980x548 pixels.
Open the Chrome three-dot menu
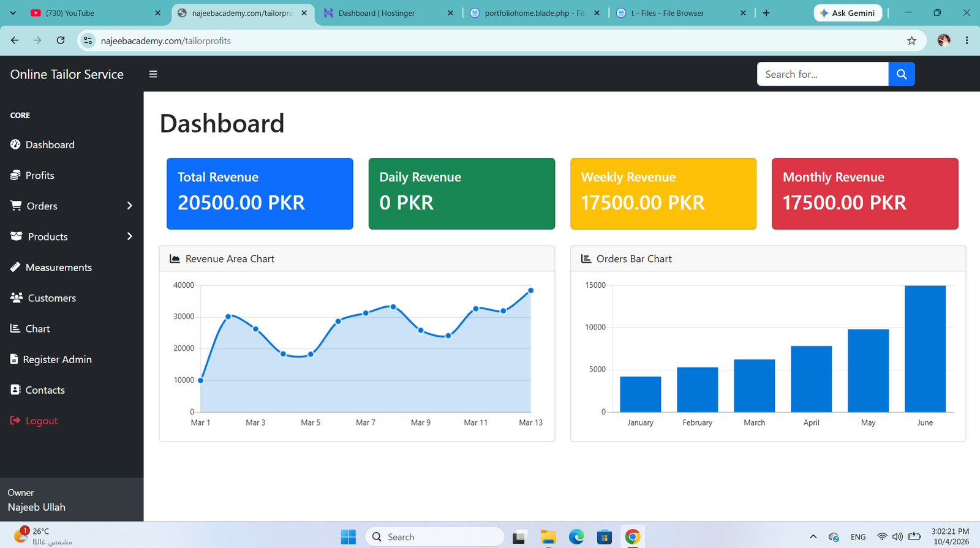[x=967, y=40]
